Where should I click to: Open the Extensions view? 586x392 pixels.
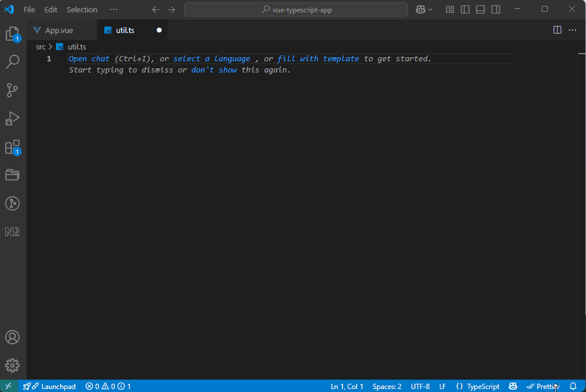point(12,147)
